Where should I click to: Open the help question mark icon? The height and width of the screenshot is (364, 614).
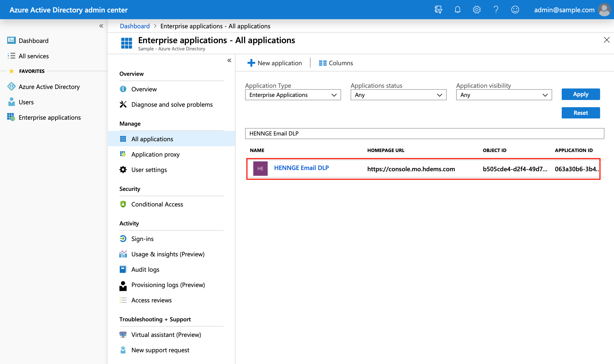(496, 10)
